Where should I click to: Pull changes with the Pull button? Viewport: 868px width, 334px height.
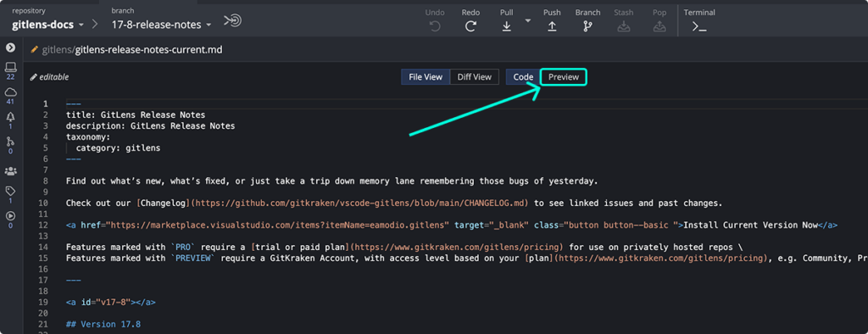(507, 20)
